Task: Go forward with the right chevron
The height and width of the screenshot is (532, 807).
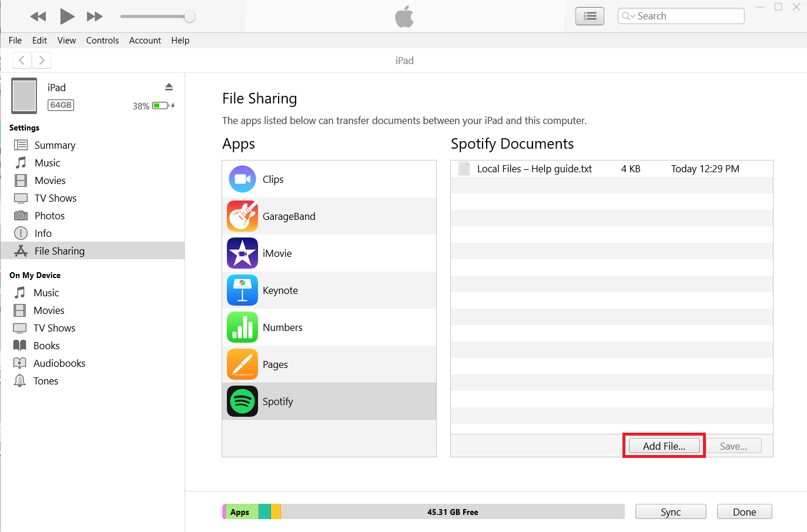Action: pyautogui.click(x=42, y=60)
